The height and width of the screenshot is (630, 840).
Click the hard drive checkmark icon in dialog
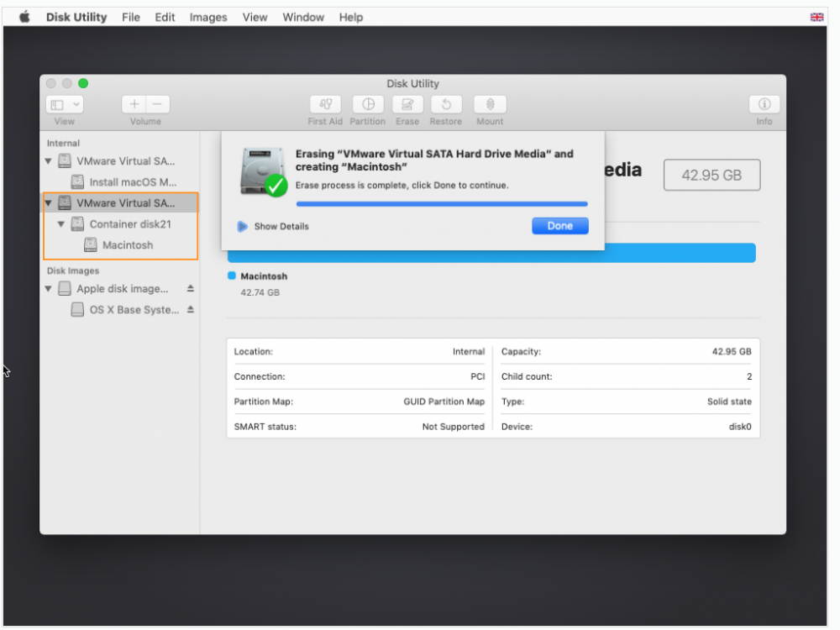click(264, 171)
